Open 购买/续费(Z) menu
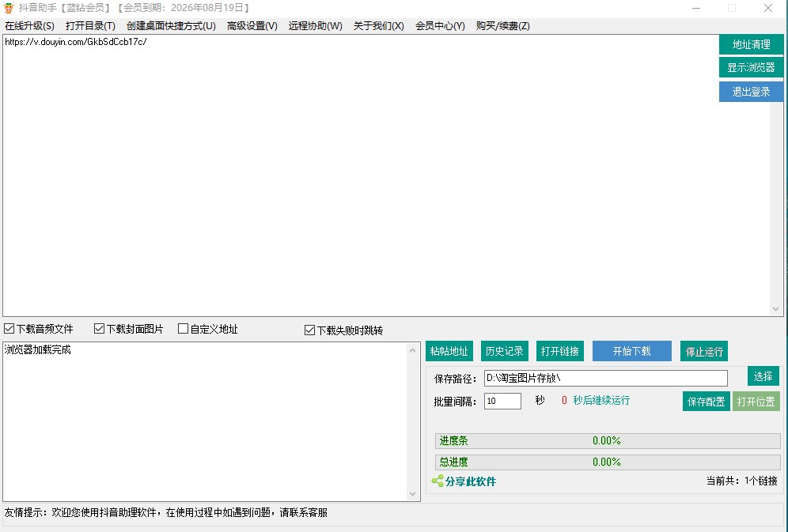The width and height of the screenshot is (788, 532). (503, 25)
